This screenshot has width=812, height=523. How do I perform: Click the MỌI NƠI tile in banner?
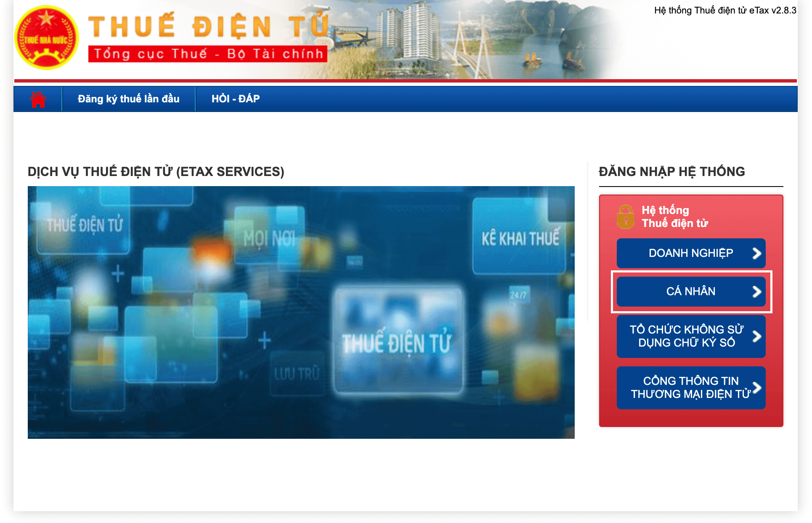pos(269,238)
